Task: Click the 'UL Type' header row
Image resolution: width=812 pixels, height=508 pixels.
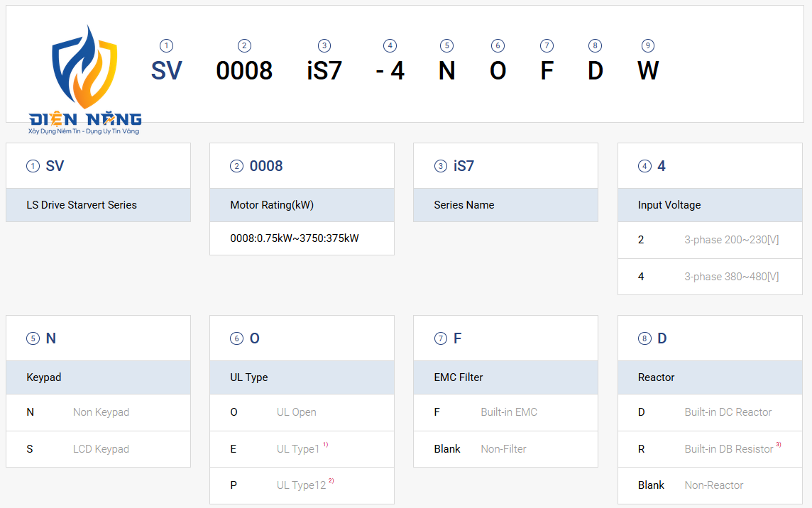Action: 302,377
